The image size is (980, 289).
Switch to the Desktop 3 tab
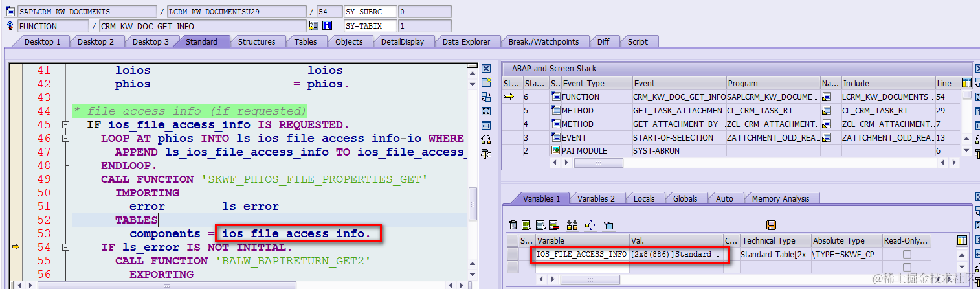[151, 41]
